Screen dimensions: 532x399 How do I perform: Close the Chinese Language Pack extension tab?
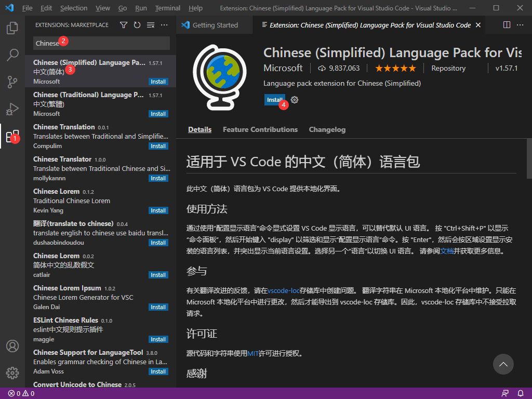(478, 25)
